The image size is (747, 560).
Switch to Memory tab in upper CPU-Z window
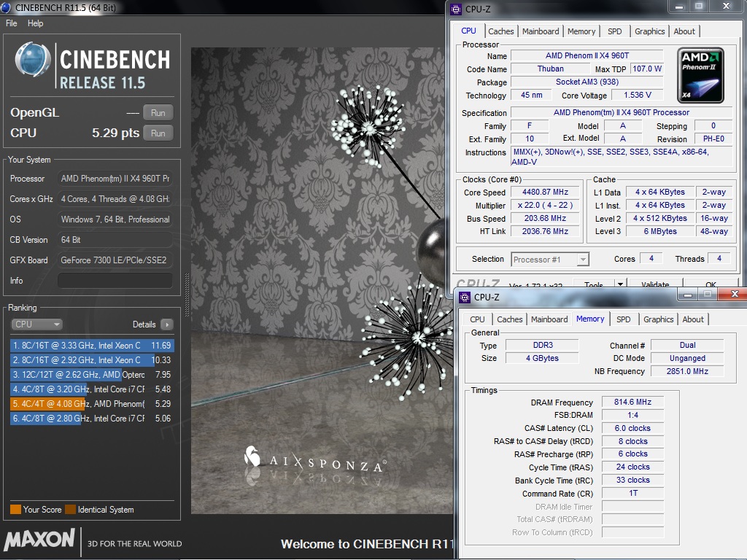click(581, 31)
